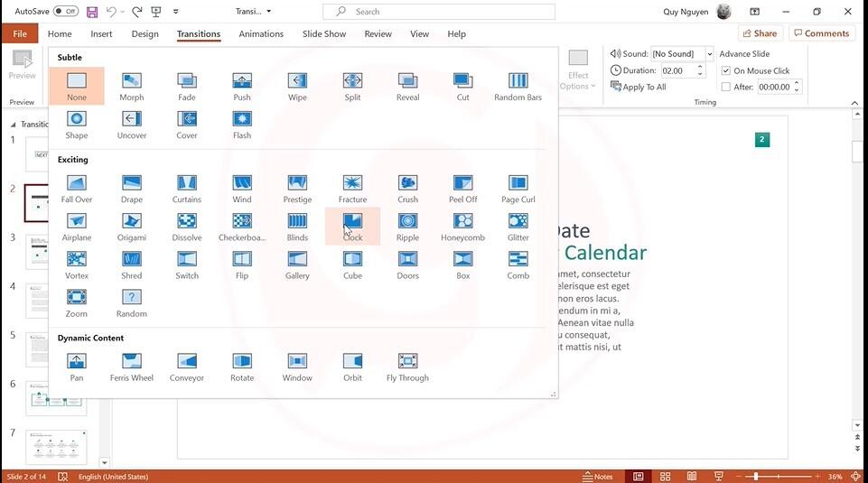Select None transition
This screenshot has width=868, height=483.
tap(77, 87)
